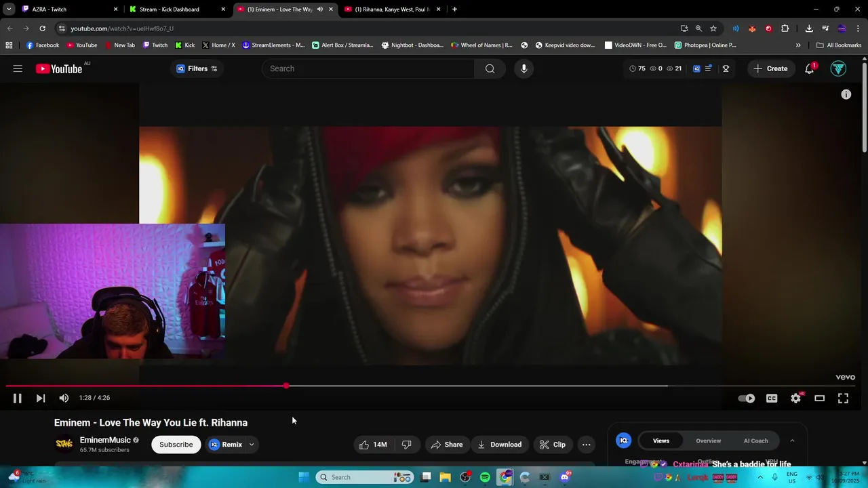Viewport: 868px width, 488px height.
Task: Seek using the red progress bar handle
Action: tap(286, 386)
